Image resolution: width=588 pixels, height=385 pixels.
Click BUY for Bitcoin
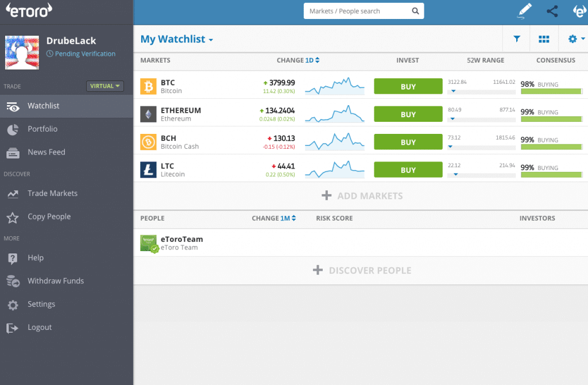pos(408,86)
